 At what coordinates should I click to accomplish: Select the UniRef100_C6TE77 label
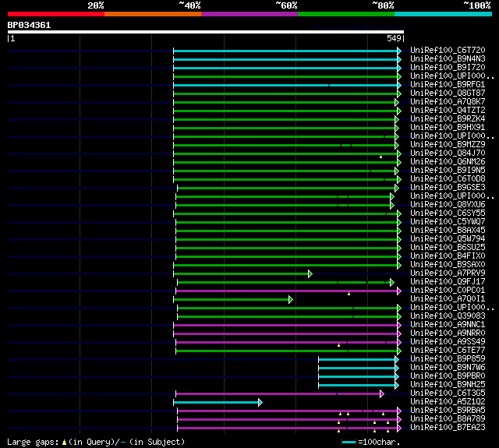pos(448,351)
